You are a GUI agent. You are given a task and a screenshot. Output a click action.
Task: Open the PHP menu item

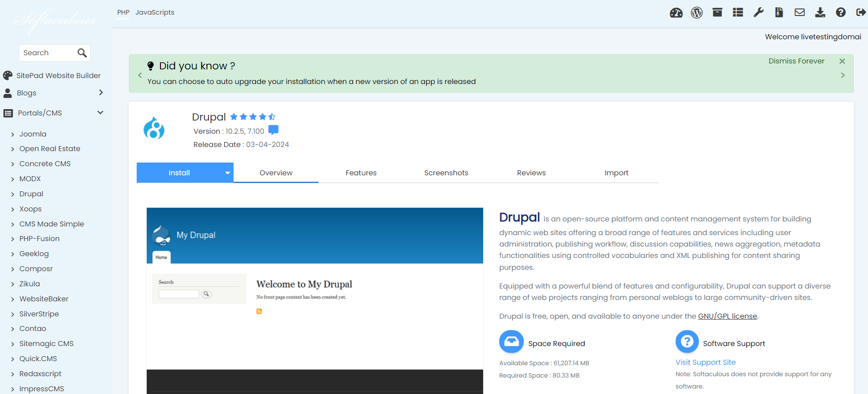(x=123, y=12)
